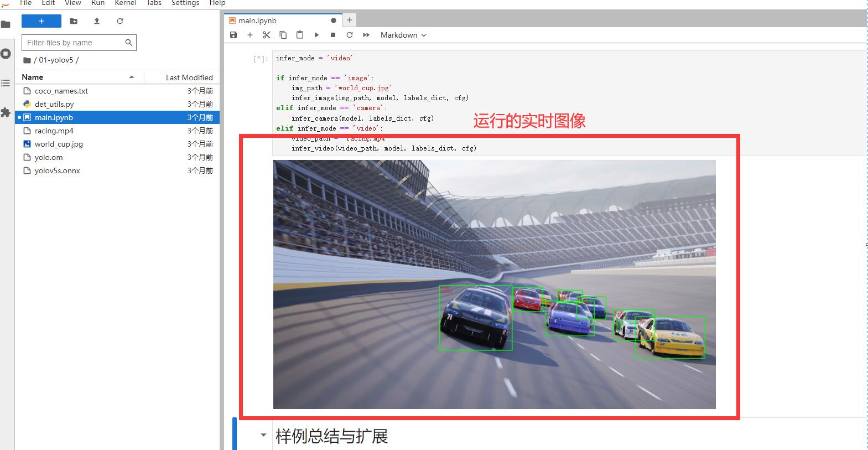Open the Help menu
This screenshot has width=868, height=450.
tap(217, 3)
